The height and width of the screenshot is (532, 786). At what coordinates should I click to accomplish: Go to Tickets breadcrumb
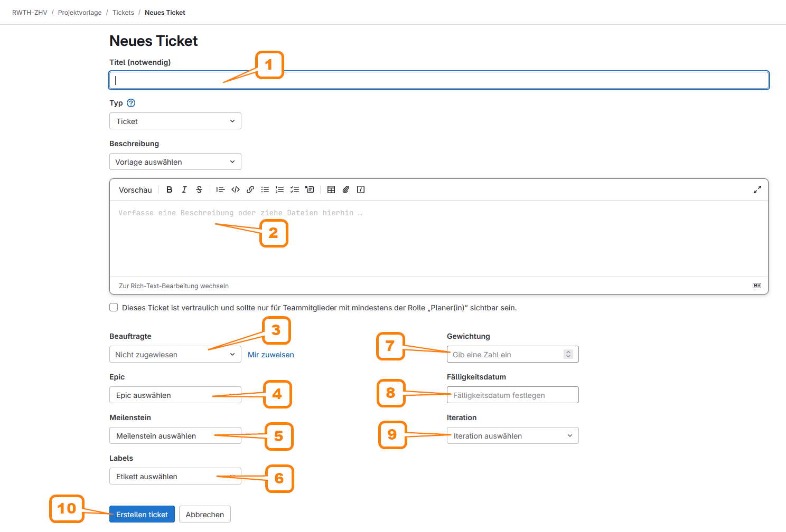point(123,13)
